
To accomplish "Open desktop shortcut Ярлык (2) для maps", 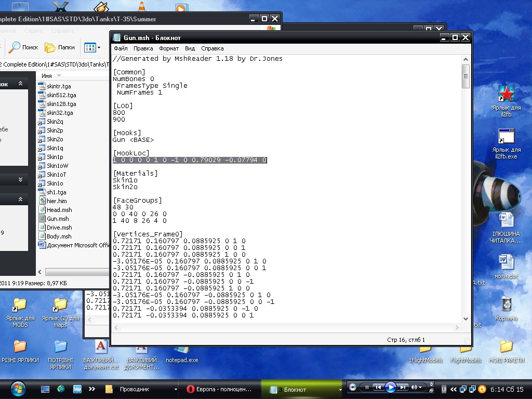I will [x=60, y=312].
